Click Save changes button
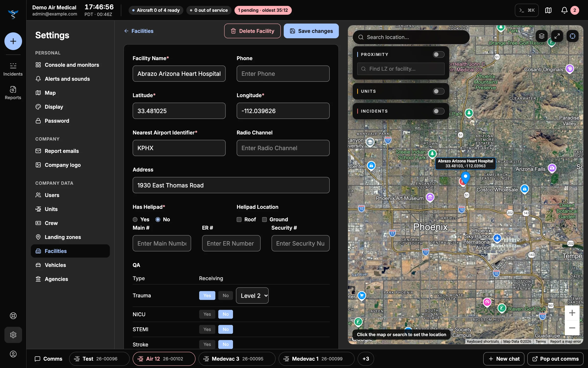This screenshot has height=368, width=588. pos(311,31)
